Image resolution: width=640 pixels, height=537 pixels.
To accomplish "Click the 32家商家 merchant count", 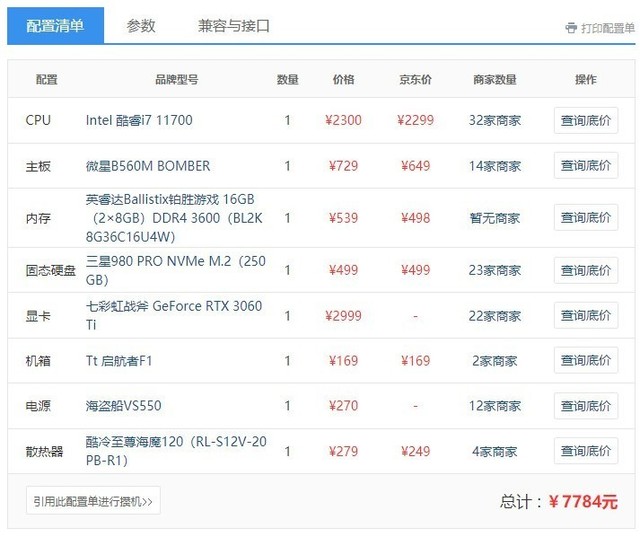I will pyautogui.click(x=495, y=120).
